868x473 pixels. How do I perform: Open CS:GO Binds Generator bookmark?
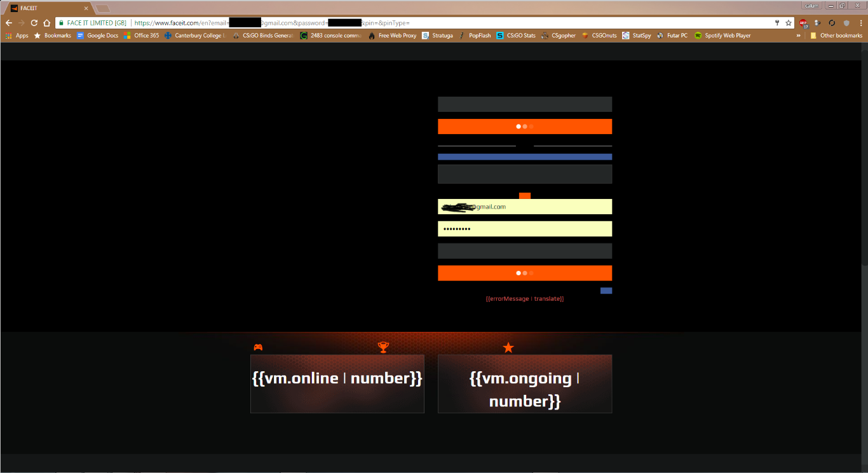(x=263, y=36)
